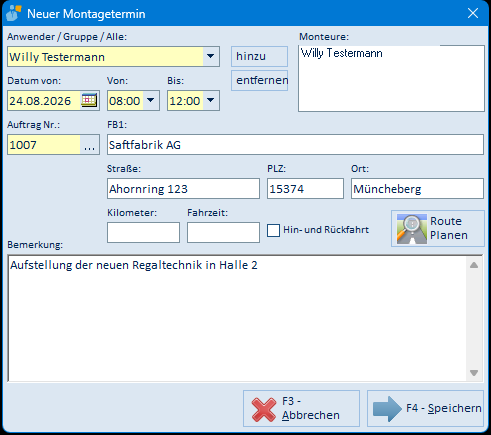The width and height of the screenshot is (491, 435).
Task: Click the PLZ field showing 15374
Action: point(305,189)
